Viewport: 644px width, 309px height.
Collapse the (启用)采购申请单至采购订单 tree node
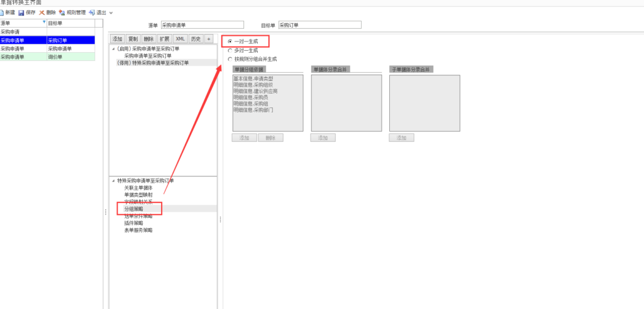coord(113,49)
